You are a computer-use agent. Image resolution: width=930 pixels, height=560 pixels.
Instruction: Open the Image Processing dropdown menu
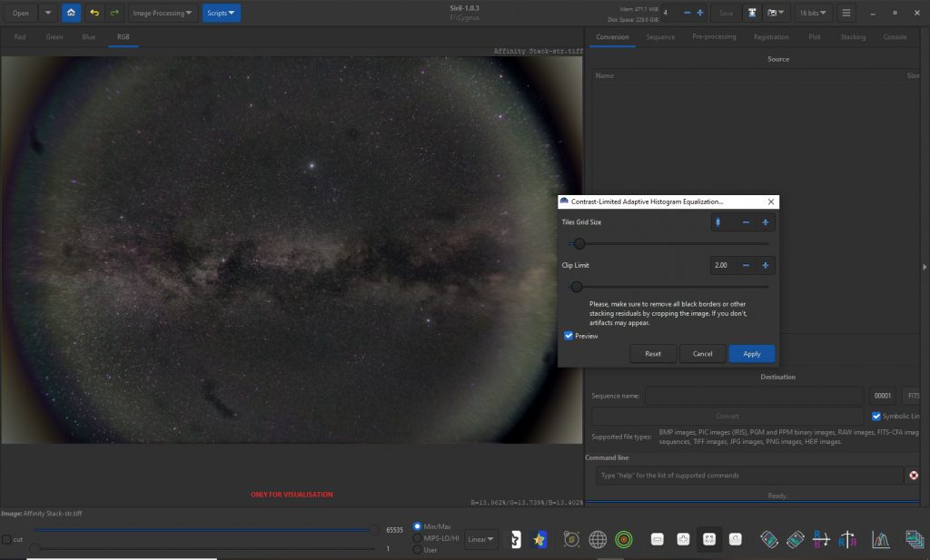[x=163, y=13]
